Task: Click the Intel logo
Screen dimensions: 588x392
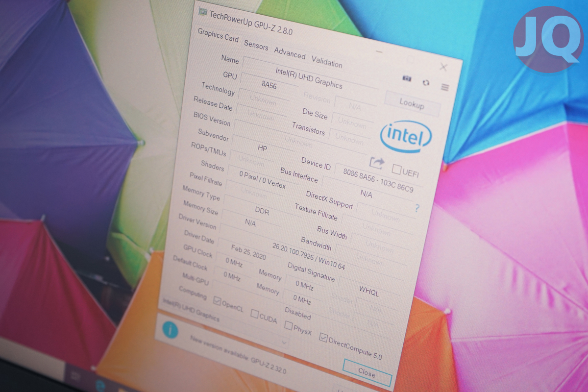Action: tap(406, 136)
